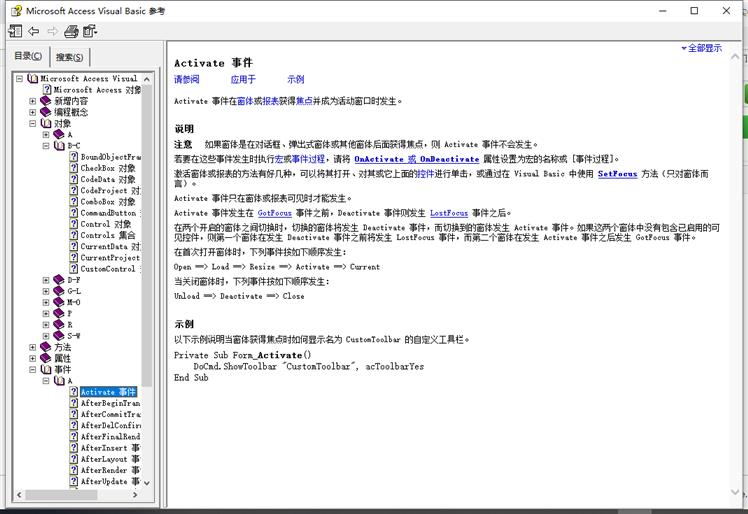Expand the A group under 对象
This screenshot has width=748, height=514.
46,135
